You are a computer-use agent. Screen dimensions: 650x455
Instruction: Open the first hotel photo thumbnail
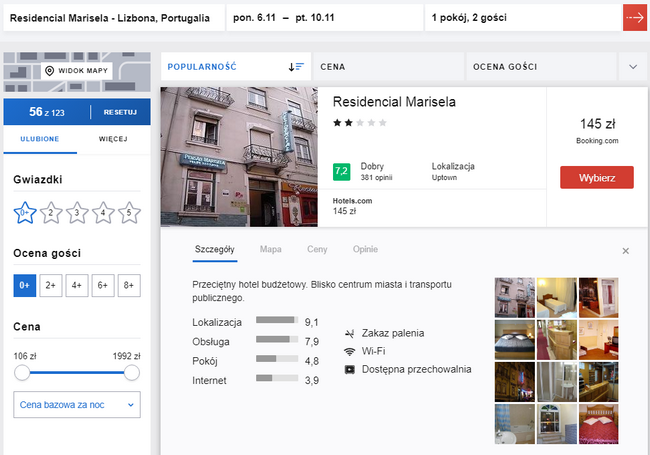click(514, 296)
